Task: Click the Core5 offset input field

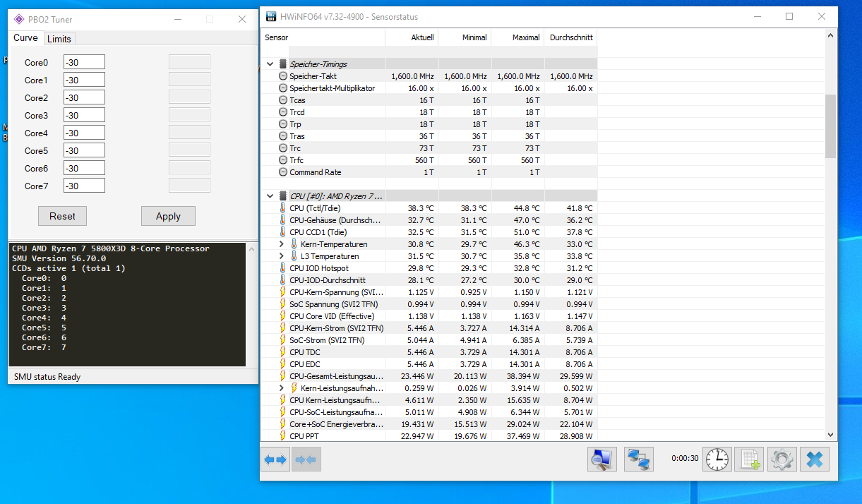Action: click(x=84, y=150)
